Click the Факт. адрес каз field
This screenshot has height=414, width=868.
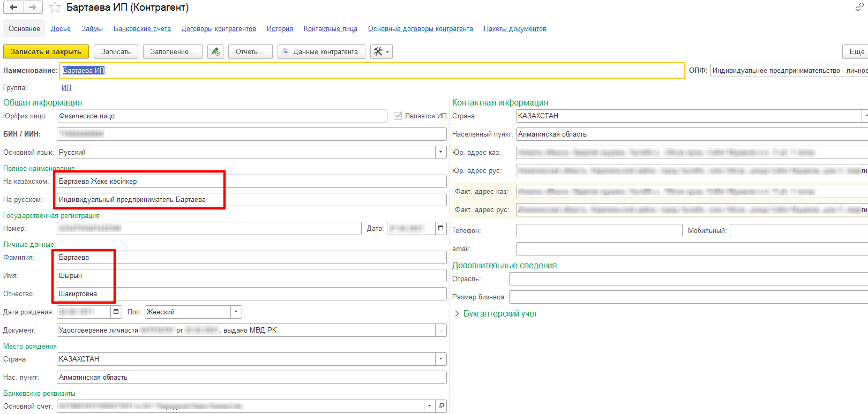click(692, 192)
